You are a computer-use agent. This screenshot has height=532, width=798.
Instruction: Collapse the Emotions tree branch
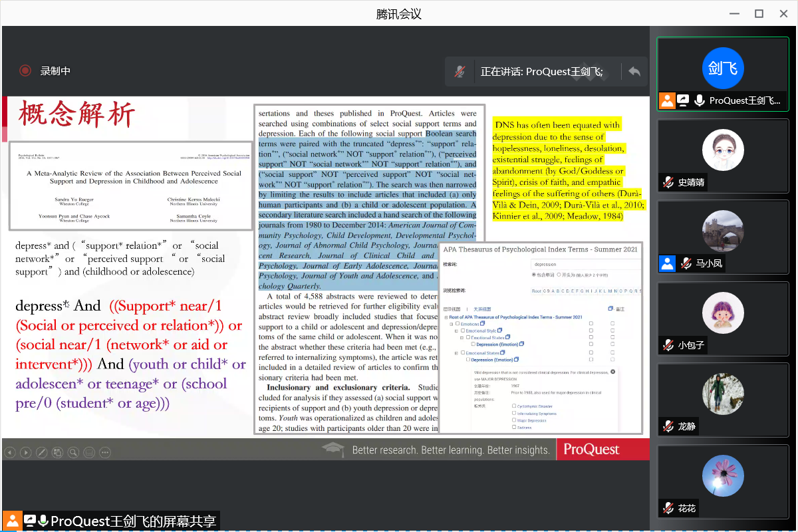pyautogui.click(x=452, y=324)
